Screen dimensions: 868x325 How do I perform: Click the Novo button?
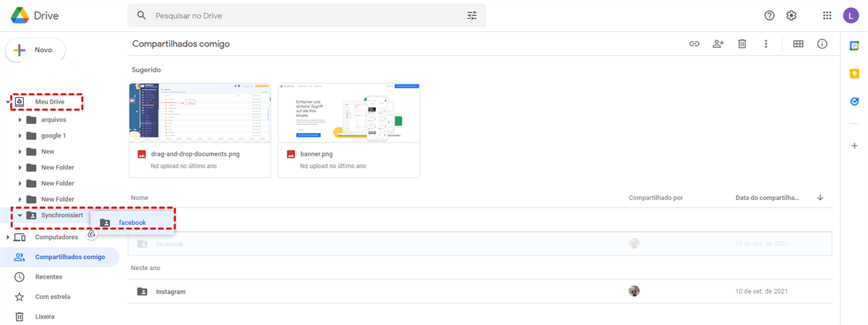coord(35,50)
